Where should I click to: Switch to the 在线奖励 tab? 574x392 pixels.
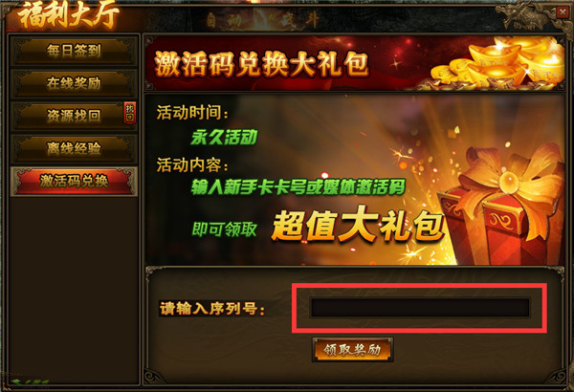pos(74,83)
